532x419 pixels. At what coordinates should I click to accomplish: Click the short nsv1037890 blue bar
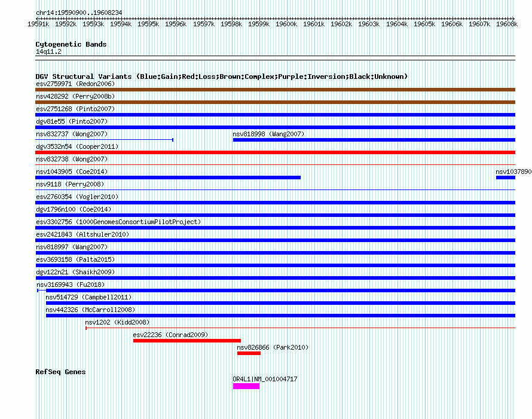point(506,178)
